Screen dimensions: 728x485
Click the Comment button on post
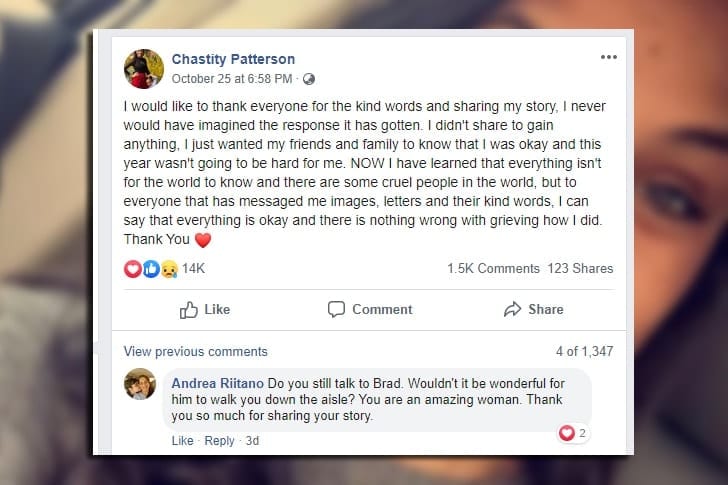370,310
